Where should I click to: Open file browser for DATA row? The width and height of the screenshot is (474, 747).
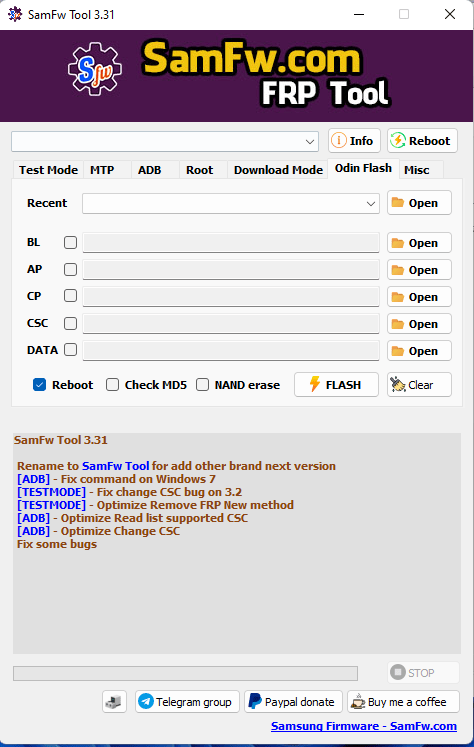pos(419,351)
